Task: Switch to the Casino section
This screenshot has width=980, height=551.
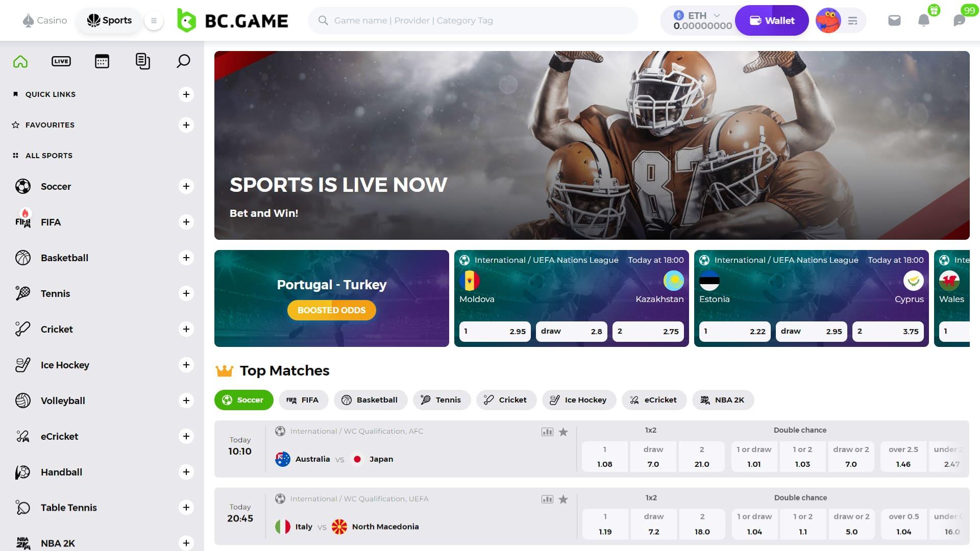Action: (45, 20)
